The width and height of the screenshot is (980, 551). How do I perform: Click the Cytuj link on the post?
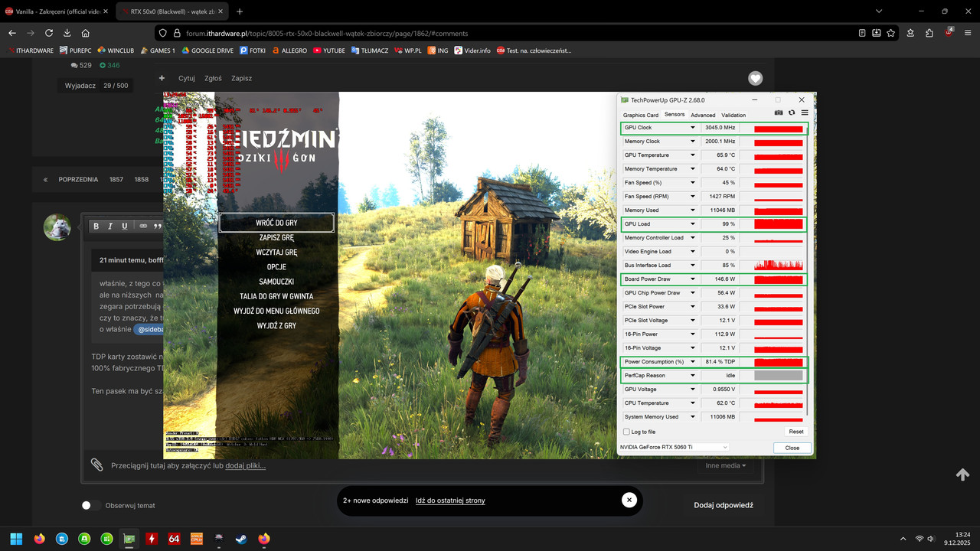pos(187,78)
